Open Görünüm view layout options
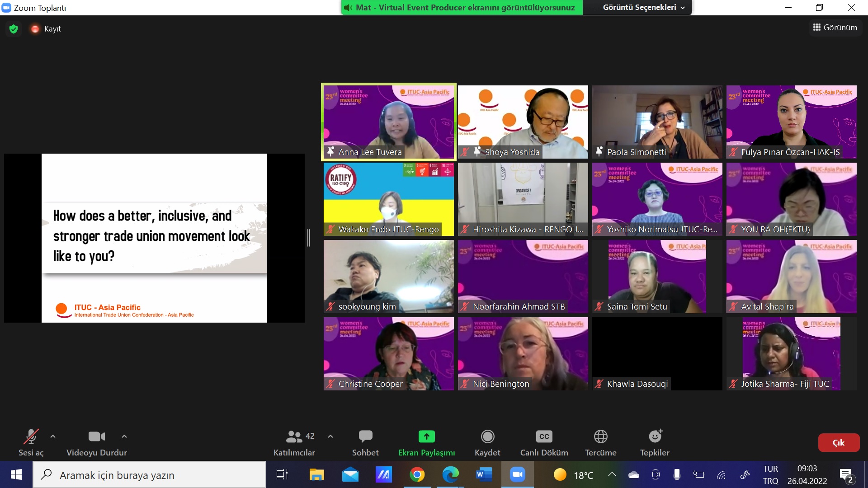868x488 pixels. 835,28
